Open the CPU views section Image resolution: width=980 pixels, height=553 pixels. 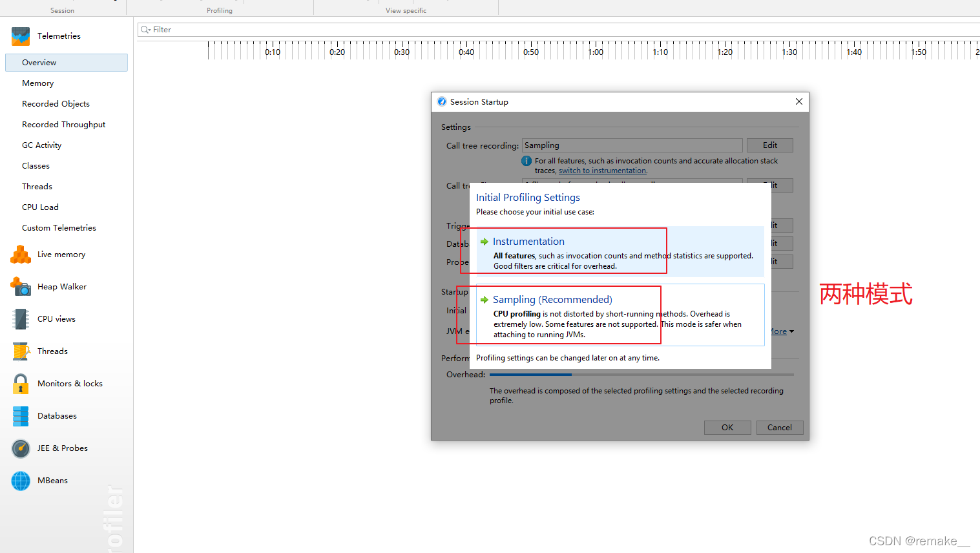point(56,319)
